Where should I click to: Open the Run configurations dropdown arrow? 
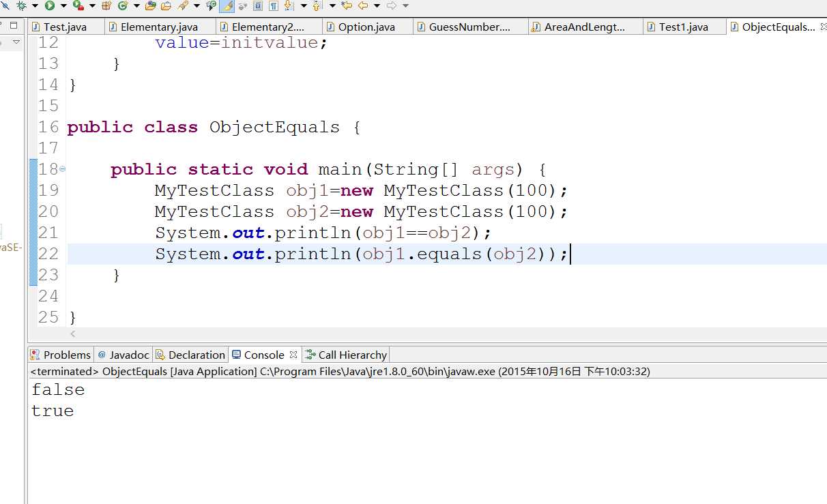[x=63, y=6]
